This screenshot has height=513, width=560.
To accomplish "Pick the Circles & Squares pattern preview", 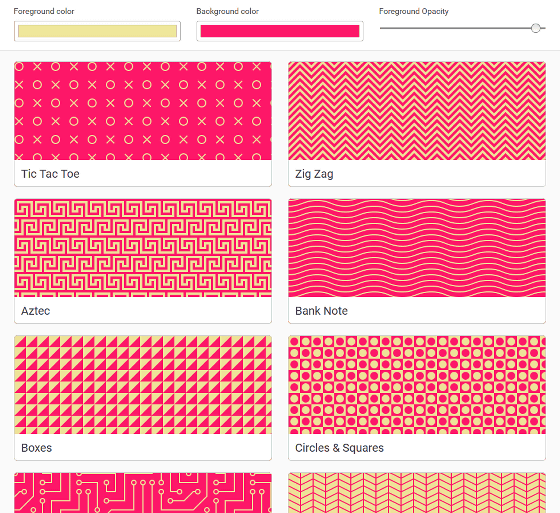I will [x=417, y=385].
